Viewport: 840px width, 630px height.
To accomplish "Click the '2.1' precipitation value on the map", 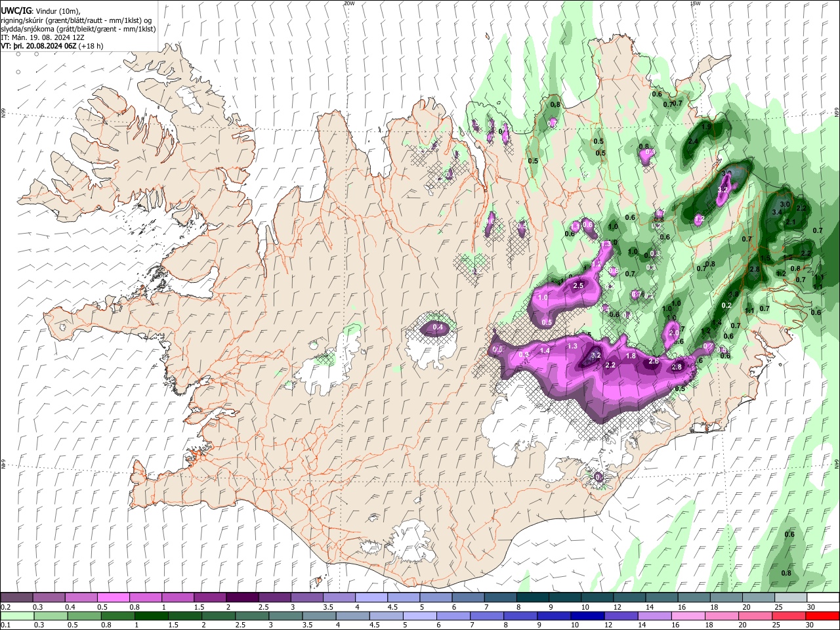I will pyautogui.click(x=791, y=222).
